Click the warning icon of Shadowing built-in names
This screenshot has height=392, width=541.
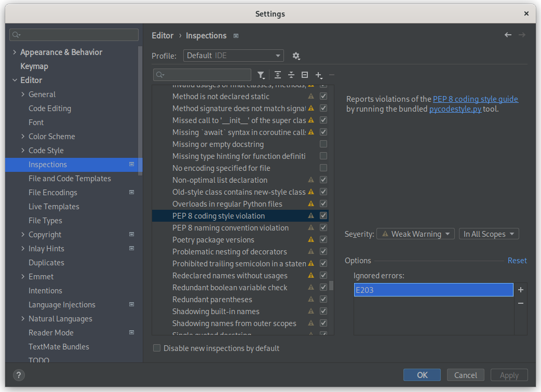pos(311,311)
